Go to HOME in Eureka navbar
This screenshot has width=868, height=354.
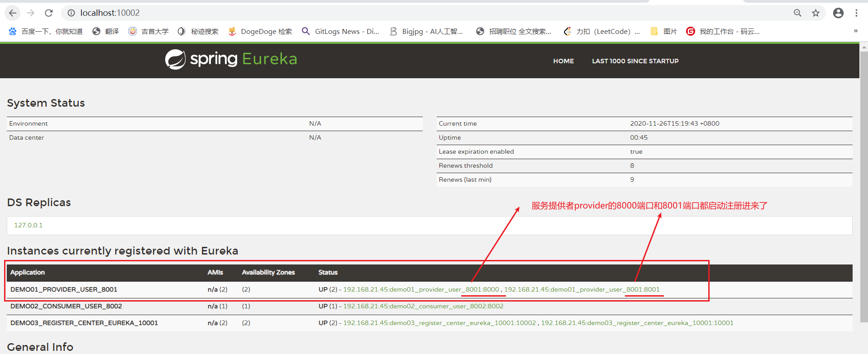[563, 61]
